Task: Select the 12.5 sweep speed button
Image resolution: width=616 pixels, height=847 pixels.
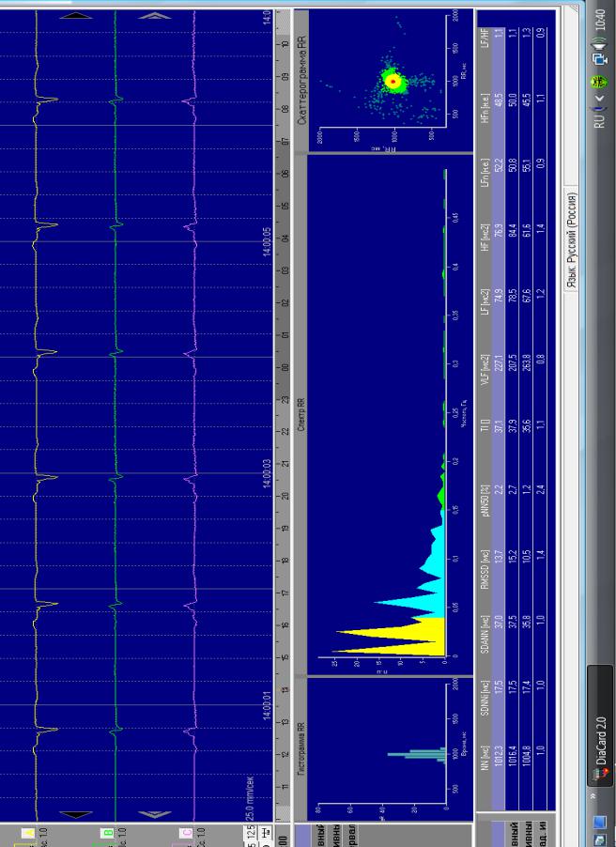Action: coord(251,832)
